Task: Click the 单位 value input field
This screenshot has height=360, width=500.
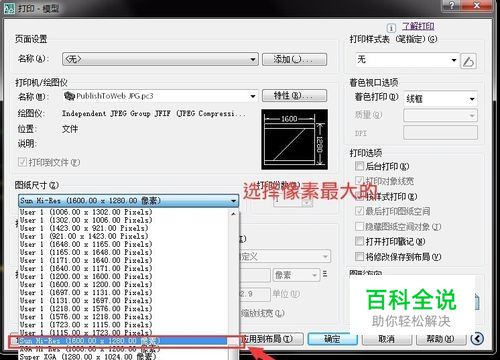Action: pyautogui.click(x=254, y=294)
